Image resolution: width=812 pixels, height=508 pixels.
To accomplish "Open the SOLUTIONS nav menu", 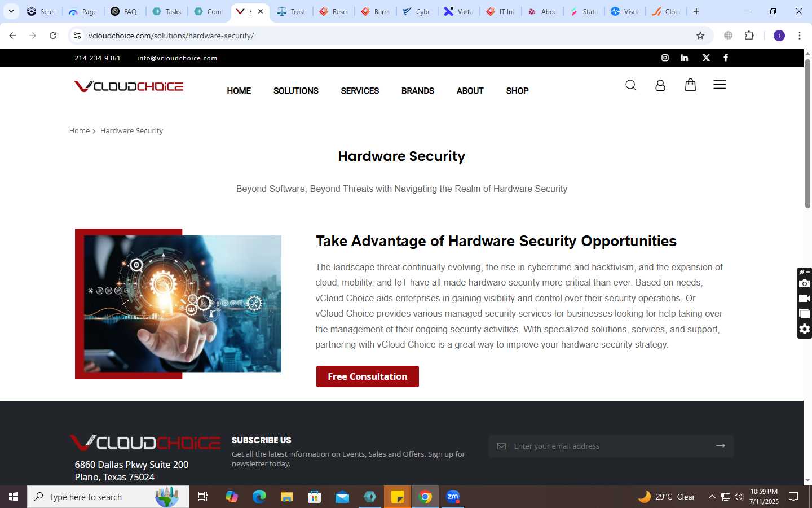I will pos(296,91).
